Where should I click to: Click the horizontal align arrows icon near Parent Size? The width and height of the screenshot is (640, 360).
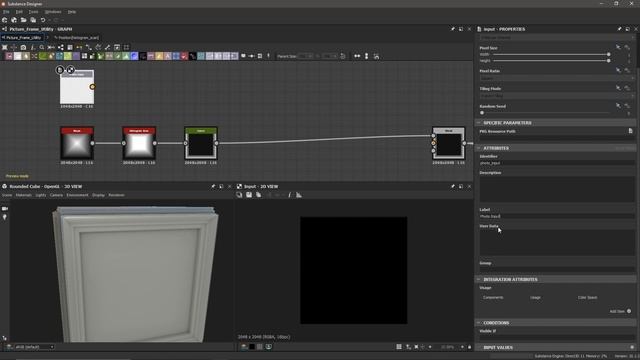pos(357,56)
